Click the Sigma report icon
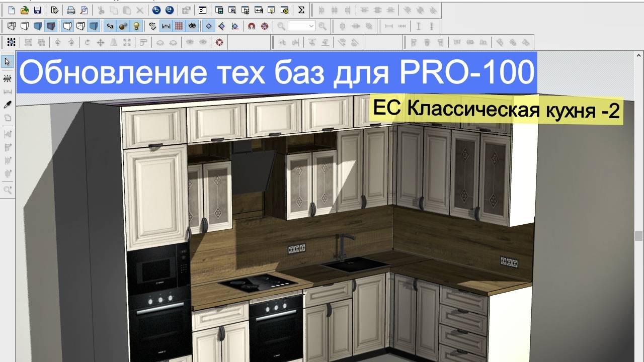The height and width of the screenshot is (362, 644). click(301, 10)
